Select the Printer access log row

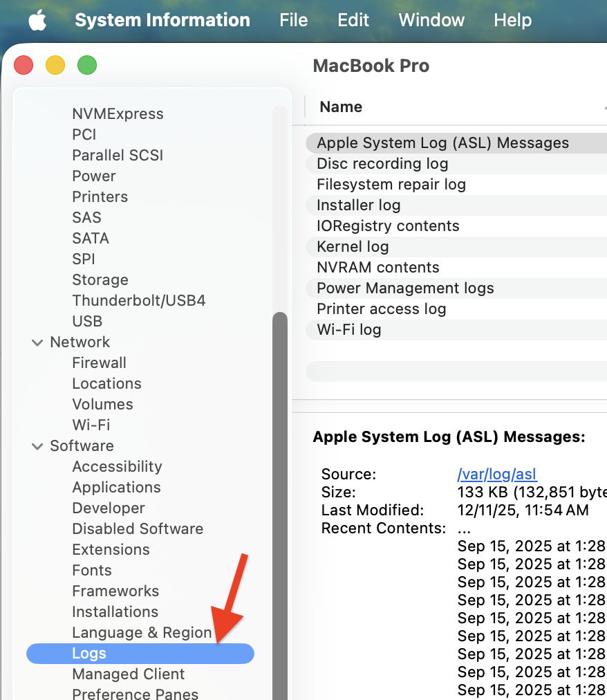(456, 309)
